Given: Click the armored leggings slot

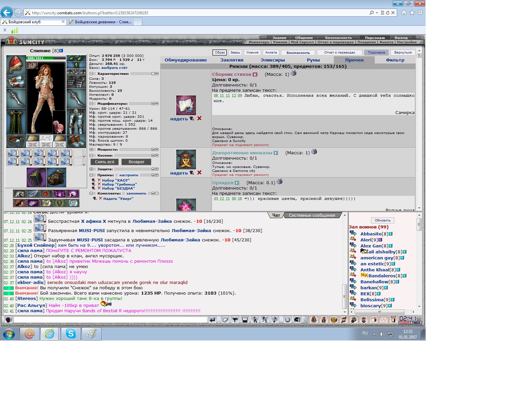Looking at the screenshot, I should (x=76, y=122).
